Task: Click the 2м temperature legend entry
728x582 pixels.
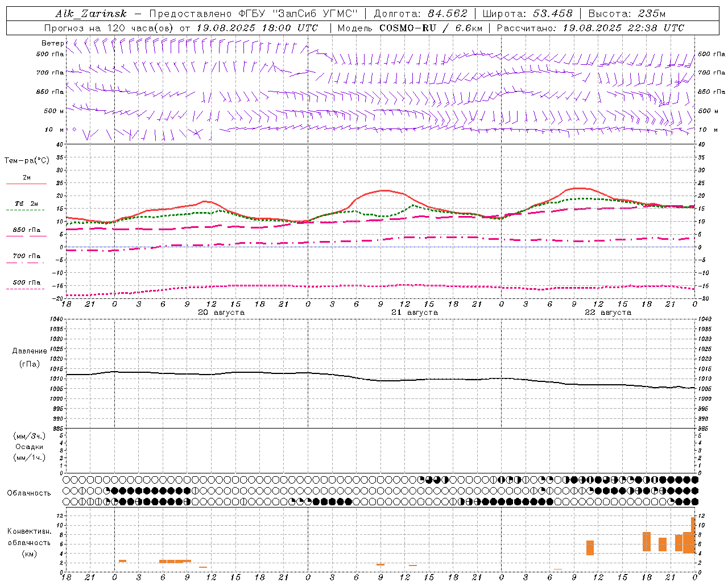Action: coord(27,178)
